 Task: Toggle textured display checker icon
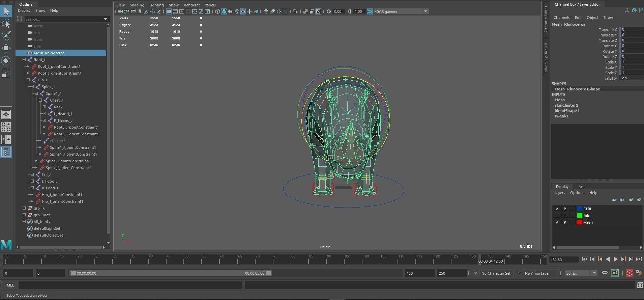pyautogui.click(x=243, y=11)
